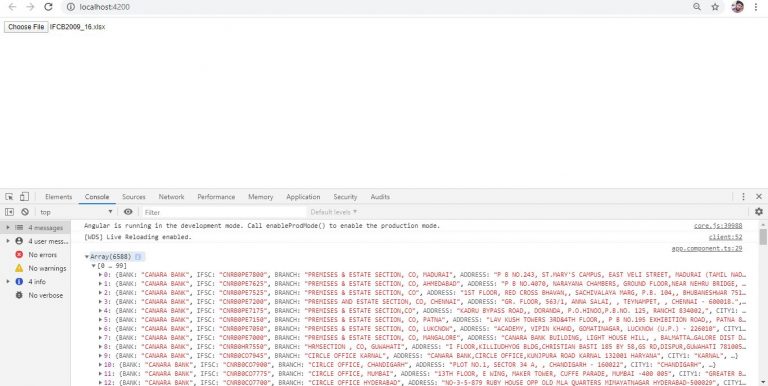768x386 pixels.
Task: Clear the console output
Action: [x=24, y=212]
